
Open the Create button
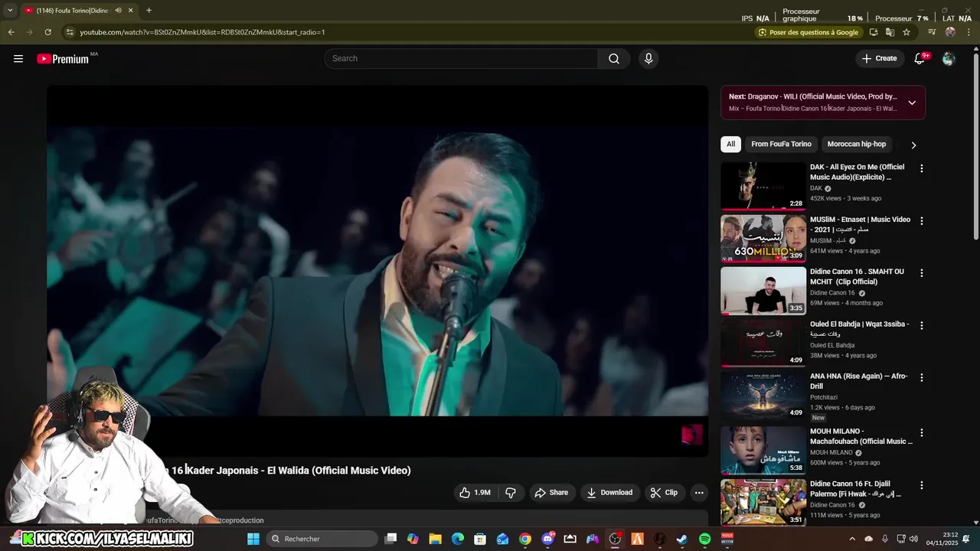tap(879, 59)
